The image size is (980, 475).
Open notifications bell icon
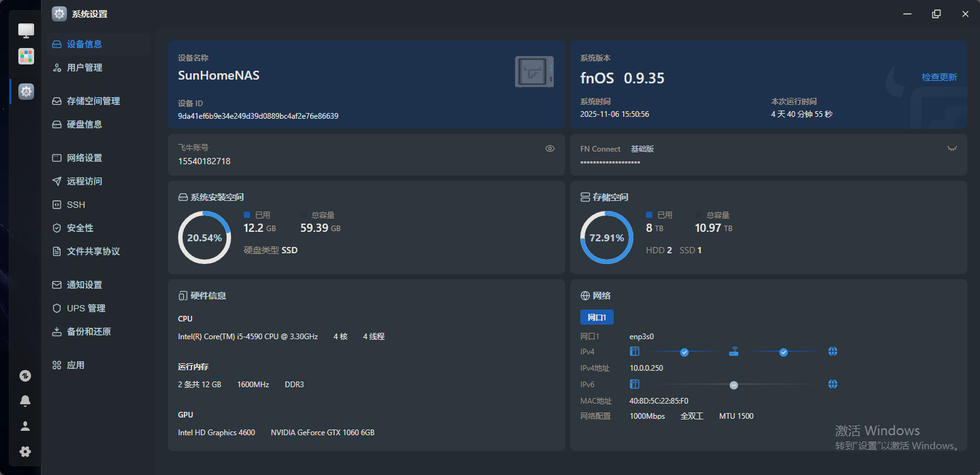[25, 401]
